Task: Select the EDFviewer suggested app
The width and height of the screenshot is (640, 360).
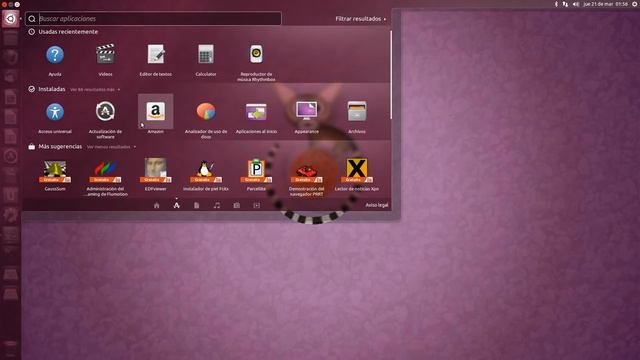Action: pos(156,171)
